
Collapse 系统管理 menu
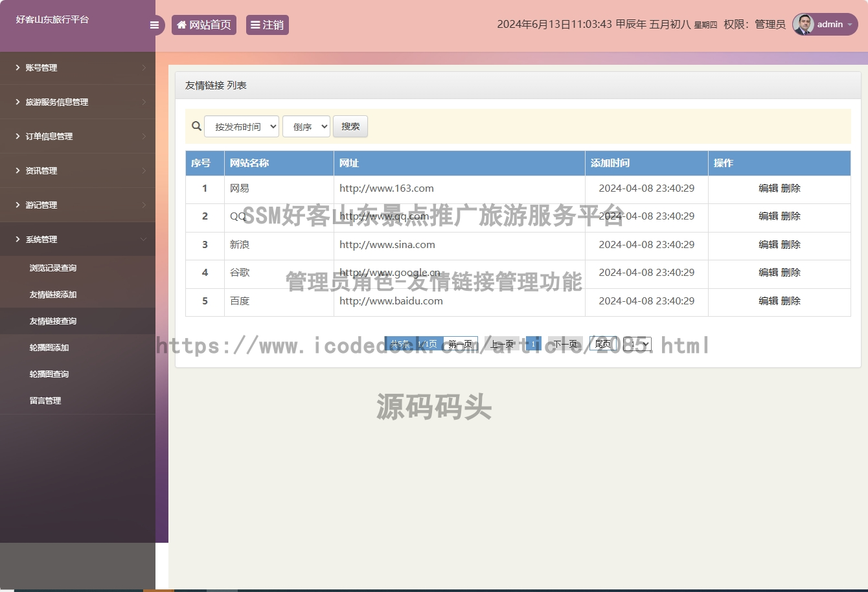coord(78,239)
